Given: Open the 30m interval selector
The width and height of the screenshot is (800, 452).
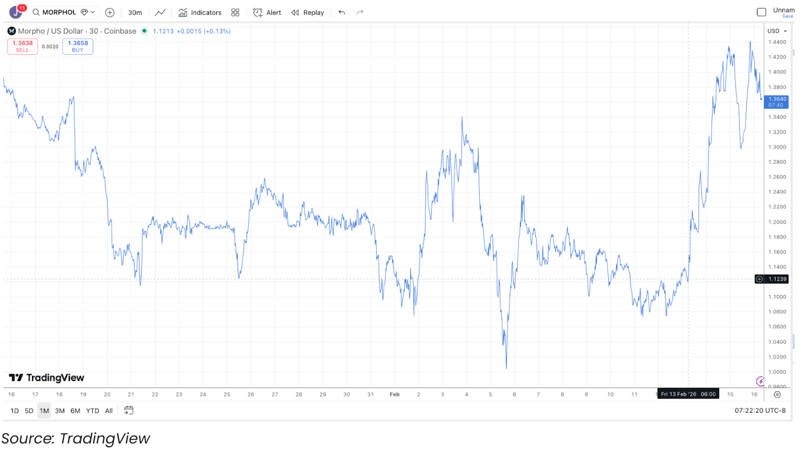Looking at the screenshot, I should [135, 12].
